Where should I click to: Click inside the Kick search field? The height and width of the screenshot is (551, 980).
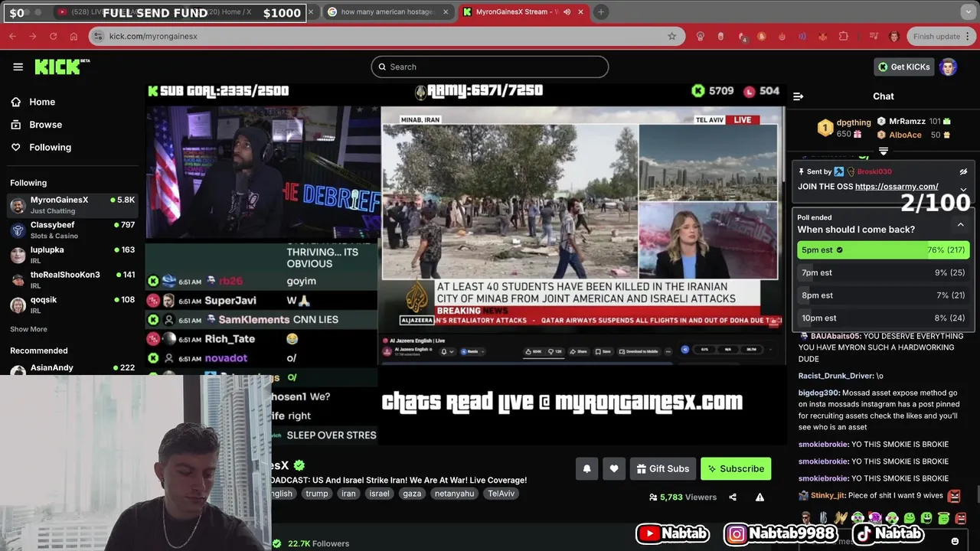[x=490, y=67]
